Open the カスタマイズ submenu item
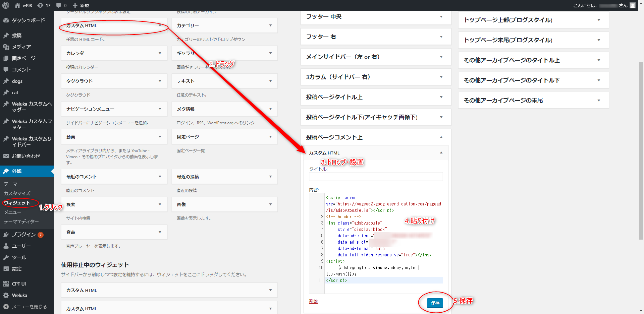Viewport: 644px width, 314px height. pyautogui.click(x=17, y=193)
